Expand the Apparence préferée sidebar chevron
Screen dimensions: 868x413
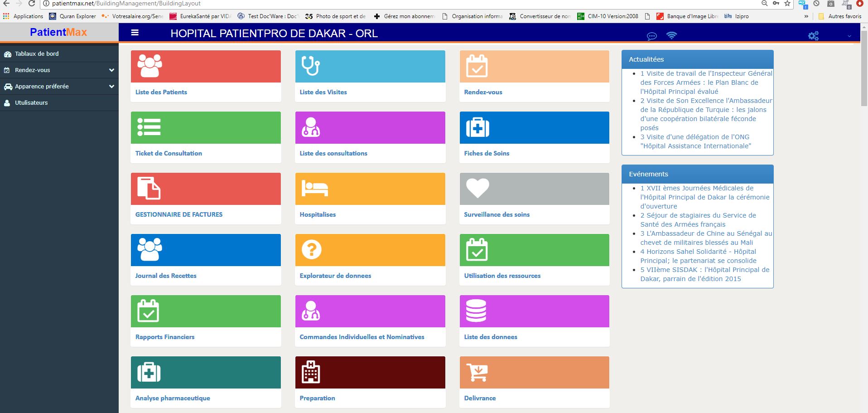point(111,87)
